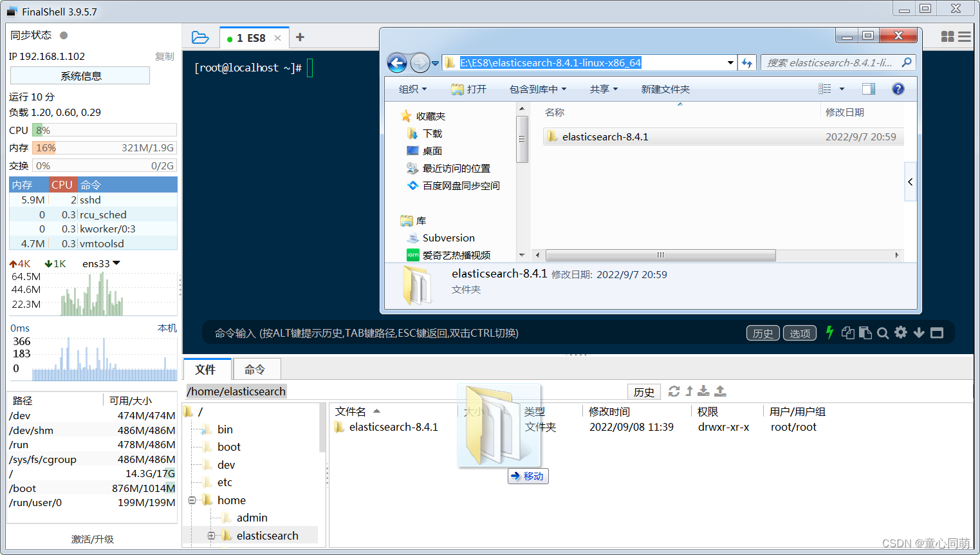Click the Explorer address refresh button

point(747,62)
